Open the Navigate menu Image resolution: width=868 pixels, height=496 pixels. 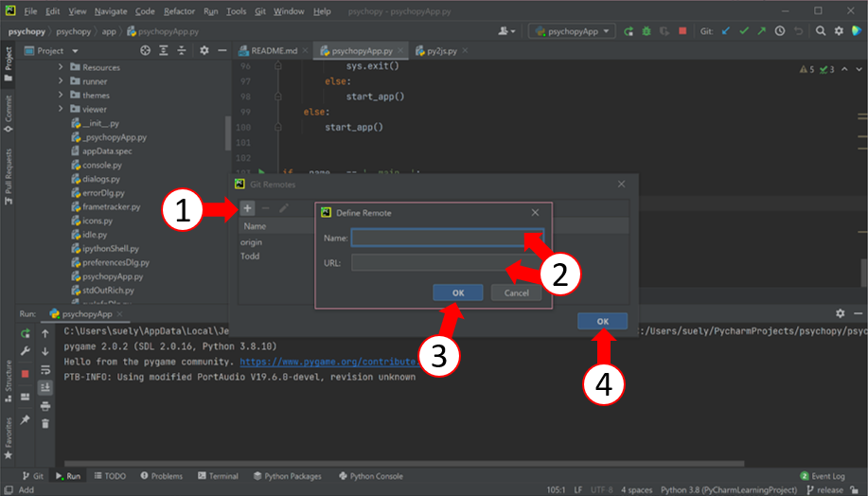(111, 11)
